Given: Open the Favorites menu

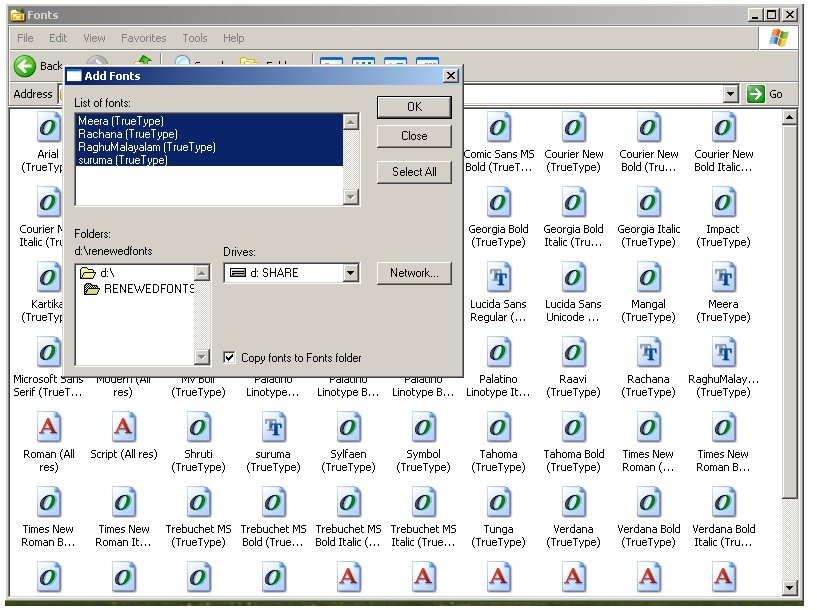Looking at the screenshot, I should (x=143, y=38).
